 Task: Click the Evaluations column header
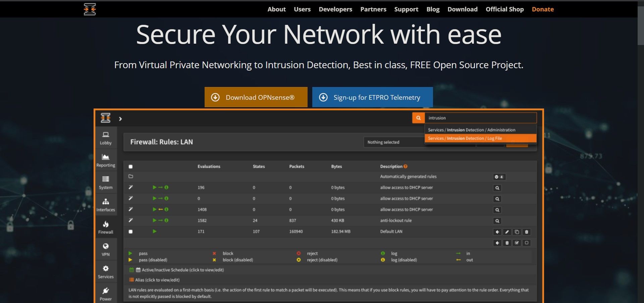click(209, 166)
